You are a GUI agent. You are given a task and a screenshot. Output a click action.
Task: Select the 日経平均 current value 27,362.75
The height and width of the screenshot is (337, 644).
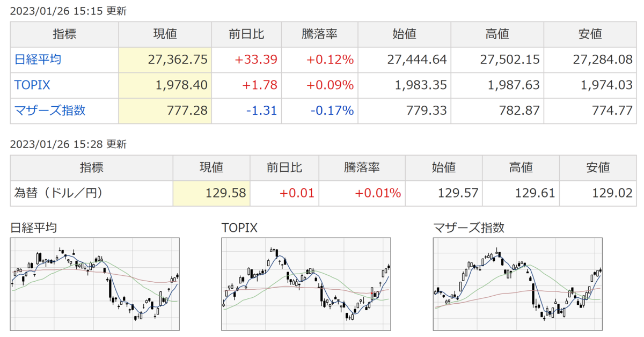177,60
